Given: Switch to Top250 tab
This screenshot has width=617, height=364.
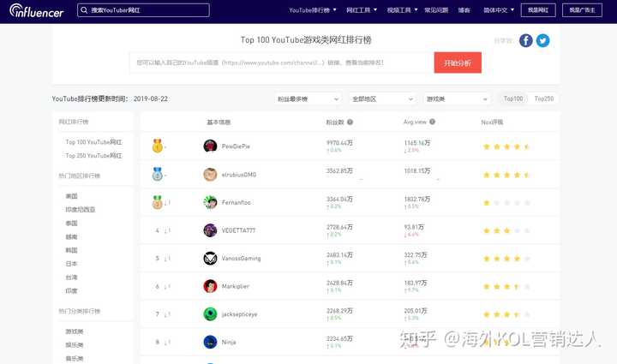Looking at the screenshot, I should 544,98.
